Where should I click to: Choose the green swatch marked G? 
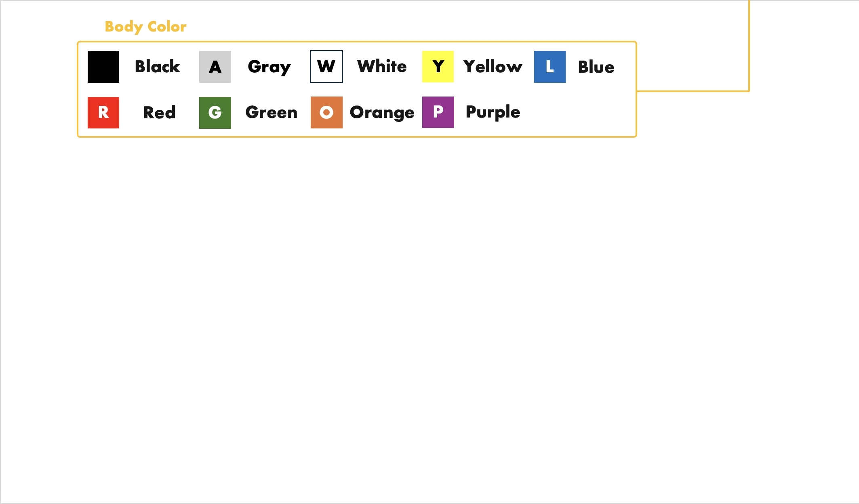tap(215, 113)
